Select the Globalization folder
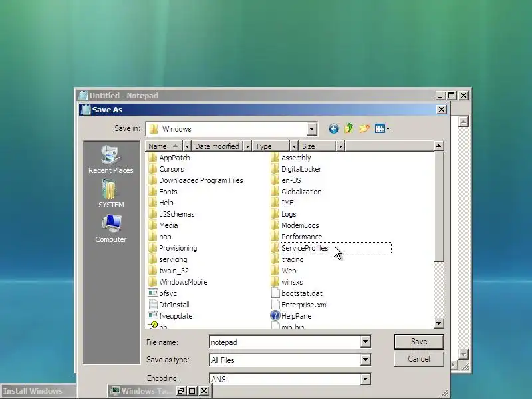This screenshot has width=532, height=399. pyautogui.click(x=296, y=192)
